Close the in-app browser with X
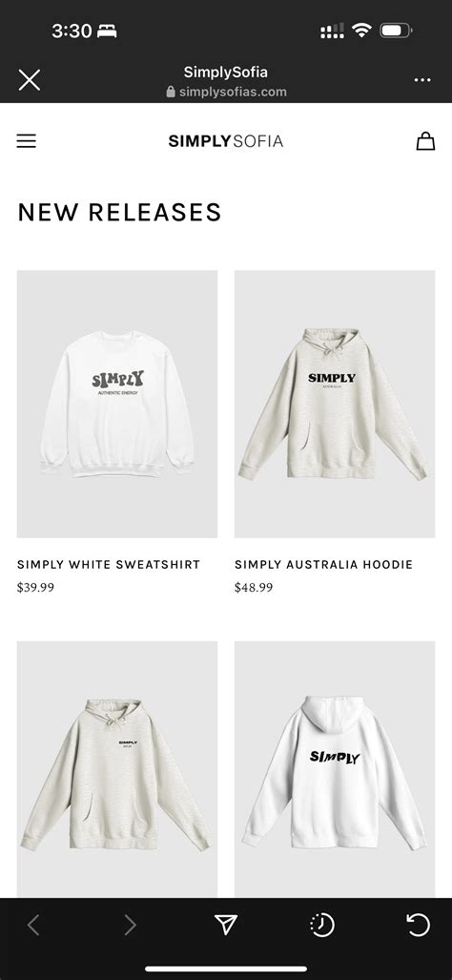This screenshot has height=980, width=452. tap(30, 80)
